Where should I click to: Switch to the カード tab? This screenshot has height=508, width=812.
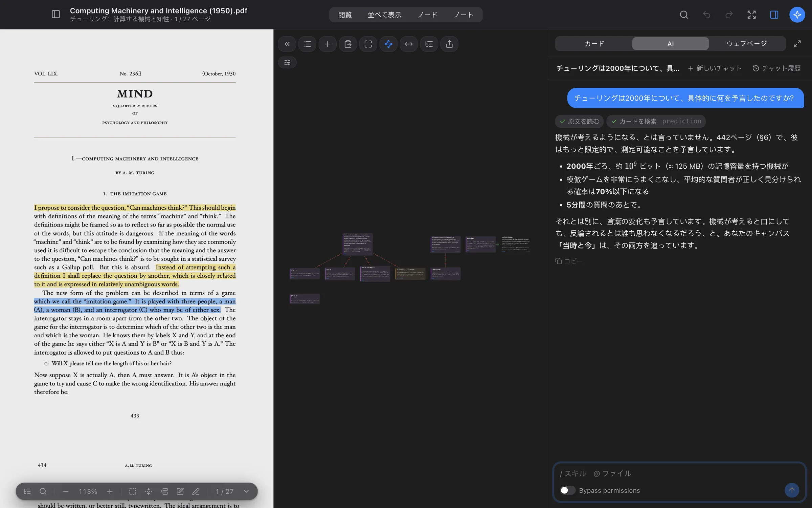pyautogui.click(x=594, y=44)
